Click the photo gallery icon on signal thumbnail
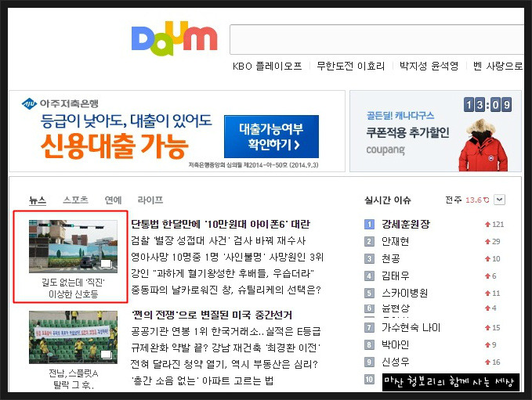The image size is (532, 400). (x=107, y=264)
